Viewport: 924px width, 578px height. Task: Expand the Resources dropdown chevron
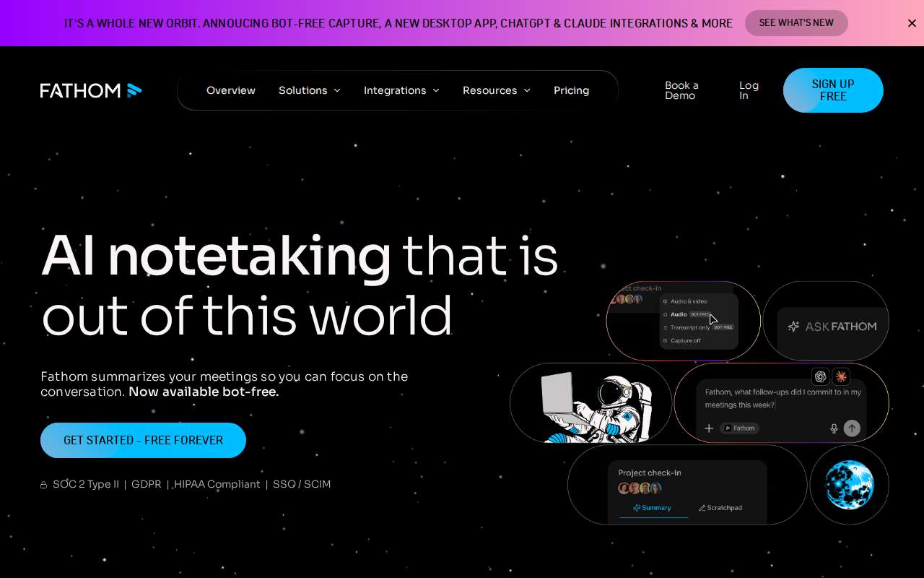pos(527,90)
